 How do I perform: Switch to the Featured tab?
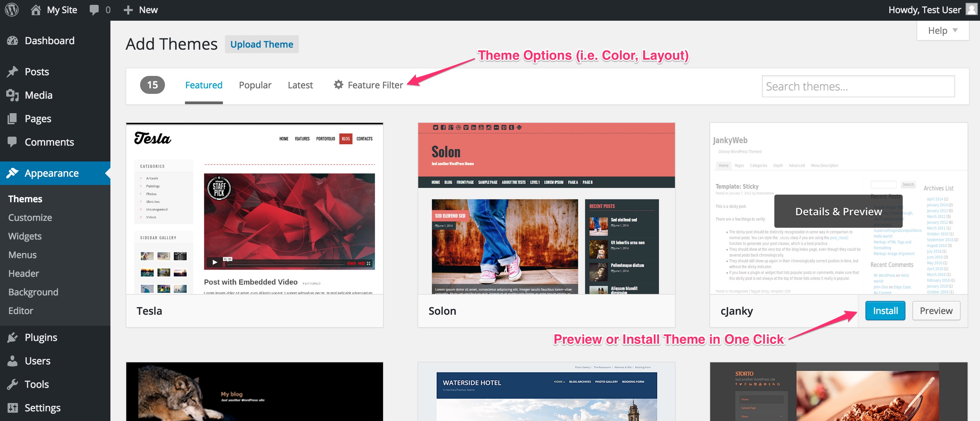click(204, 85)
